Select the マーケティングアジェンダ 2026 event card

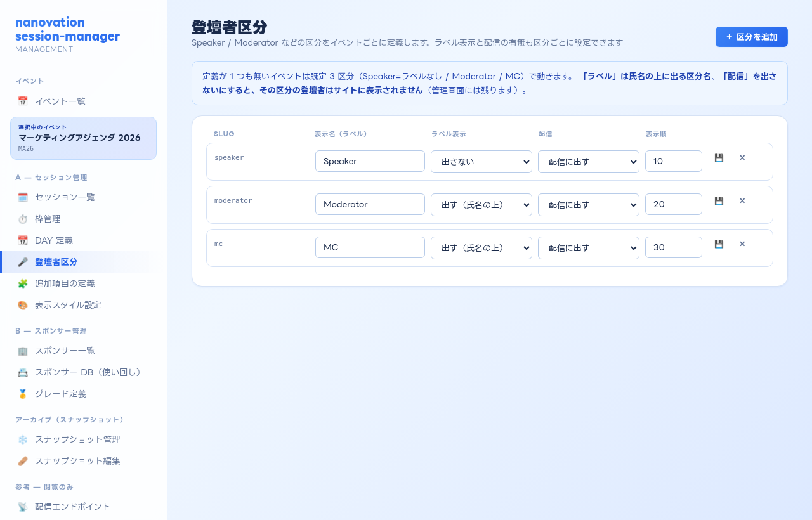point(83,138)
